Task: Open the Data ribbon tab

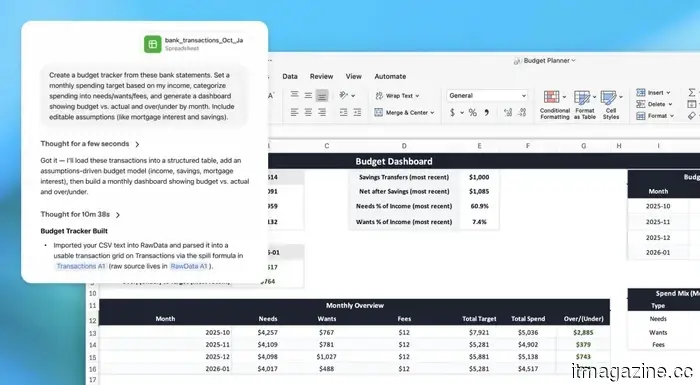Action: [290, 76]
